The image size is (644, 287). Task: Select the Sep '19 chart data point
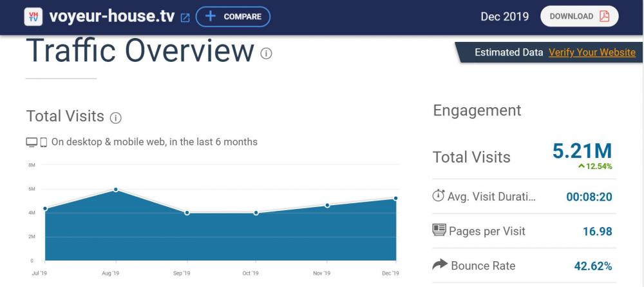click(x=187, y=213)
